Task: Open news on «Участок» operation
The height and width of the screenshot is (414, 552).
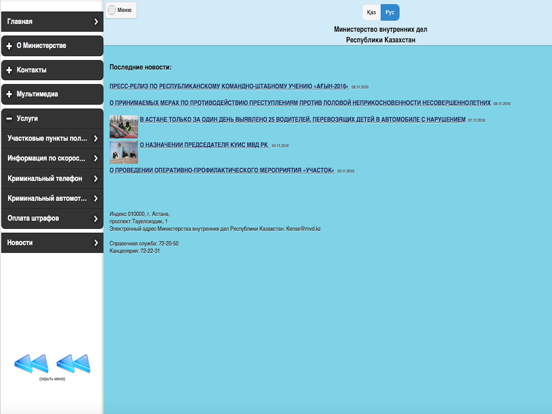Action: point(222,170)
